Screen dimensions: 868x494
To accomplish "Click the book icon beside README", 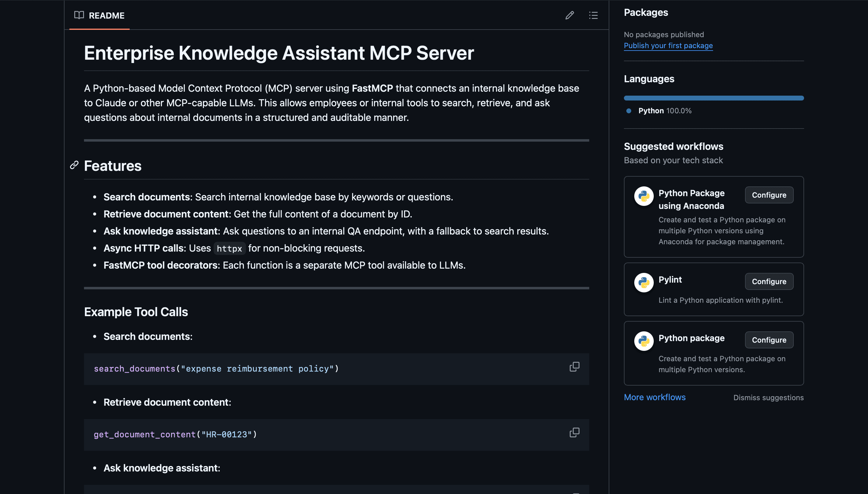I will click(79, 15).
